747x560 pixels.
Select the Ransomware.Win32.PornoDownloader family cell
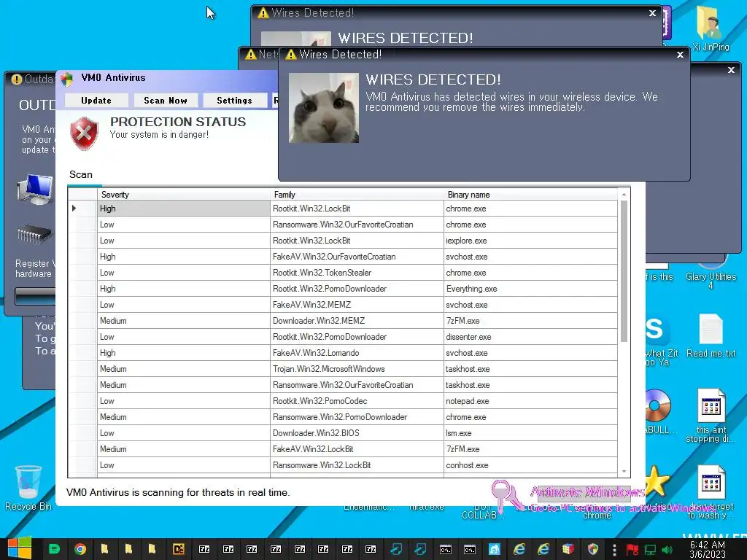pos(357,417)
